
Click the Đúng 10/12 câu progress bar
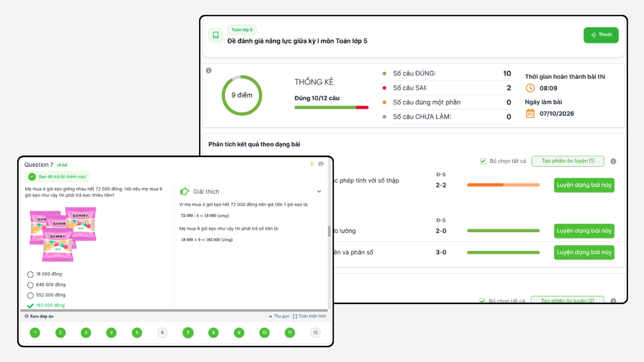pos(332,107)
